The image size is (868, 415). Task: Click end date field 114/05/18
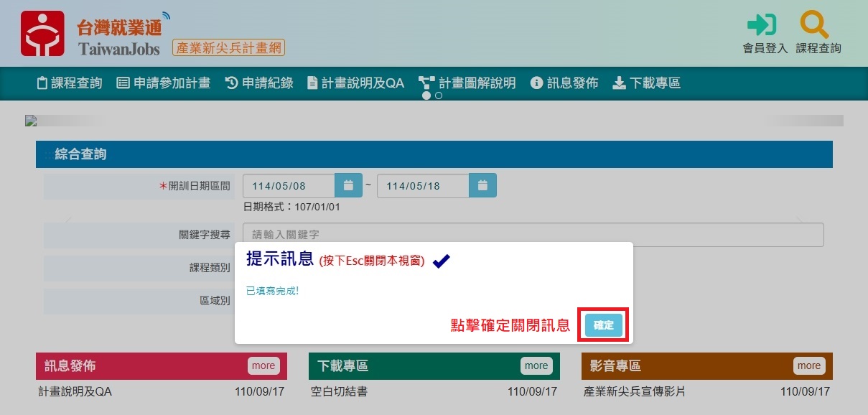click(423, 186)
